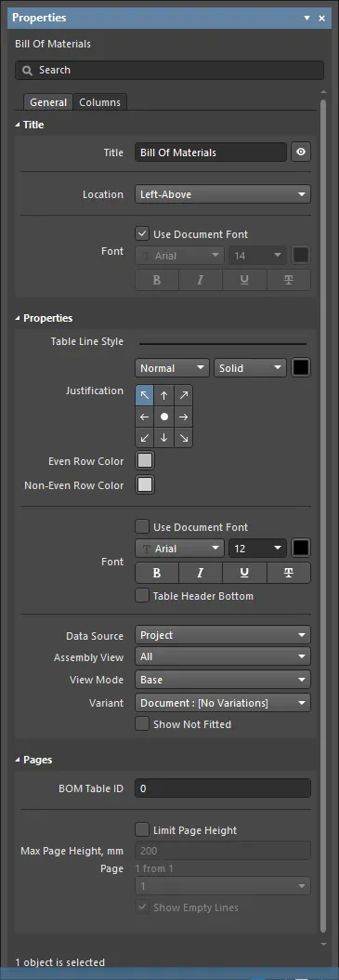Open the Variant Document dropdown
This screenshot has width=339, height=980.
(x=223, y=703)
